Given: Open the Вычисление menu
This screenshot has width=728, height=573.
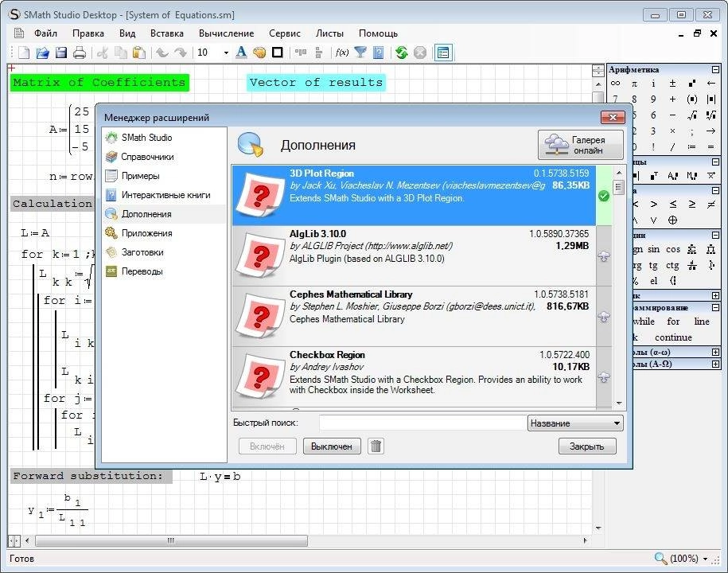Looking at the screenshot, I should [226, 33].
